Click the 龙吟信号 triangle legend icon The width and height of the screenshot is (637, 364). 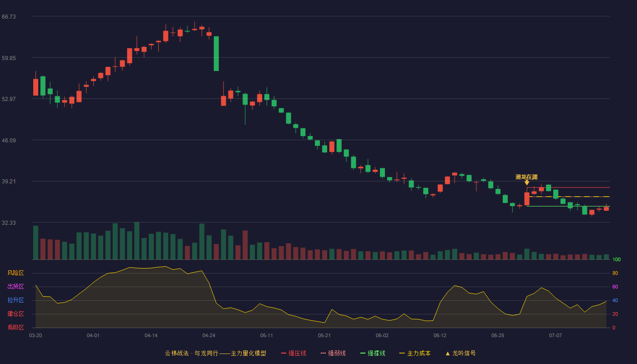point(448,354)
